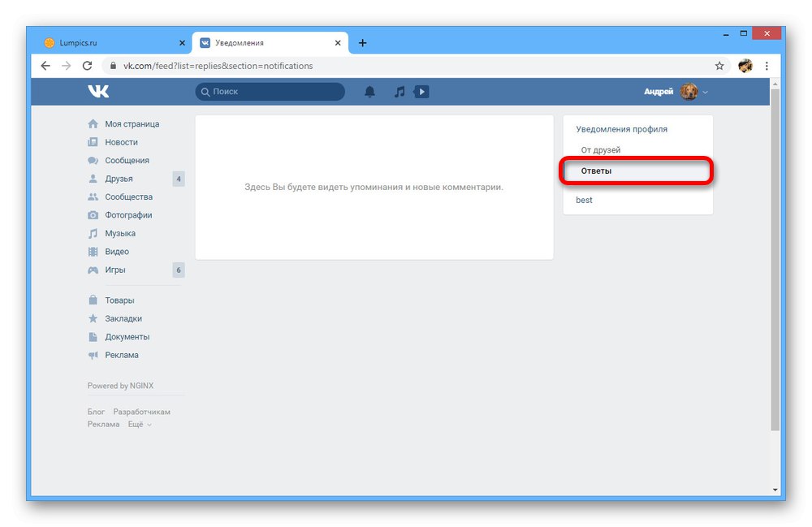
Task: Open the Разработчикам footer link
Action: 142,412
